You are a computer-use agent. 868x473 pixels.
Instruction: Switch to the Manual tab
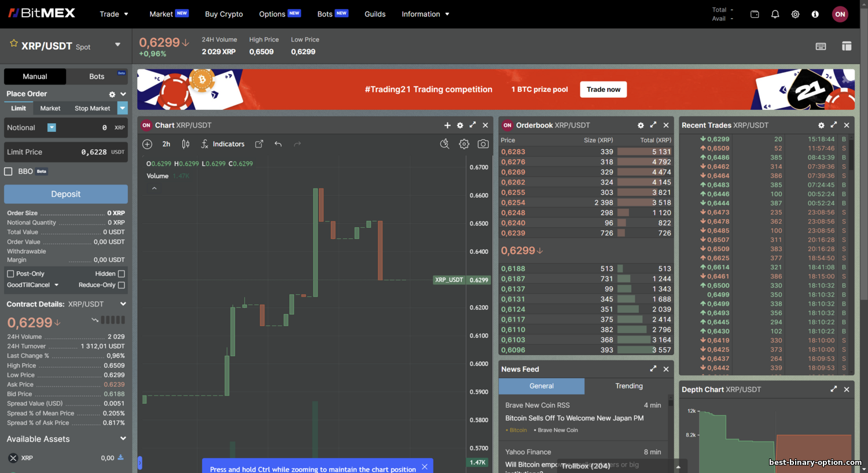click(35, 76)
